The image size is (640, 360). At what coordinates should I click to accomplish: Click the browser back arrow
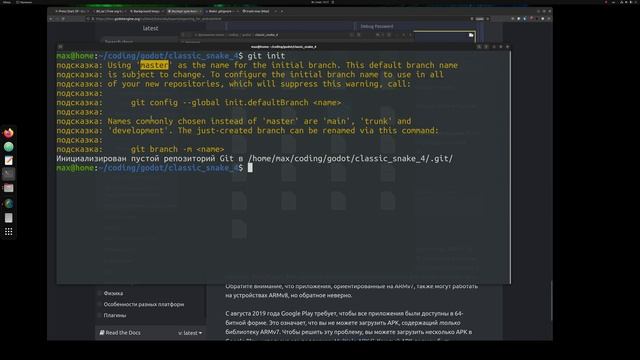[x=51, y=19]
